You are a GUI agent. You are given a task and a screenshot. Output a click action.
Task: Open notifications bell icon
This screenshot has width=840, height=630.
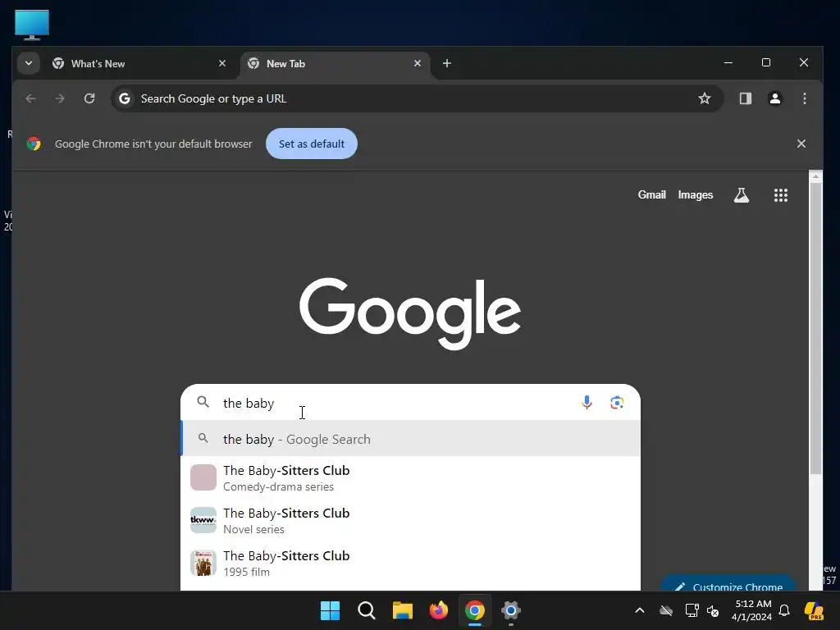pyautogui.click(x=784, y=610)
